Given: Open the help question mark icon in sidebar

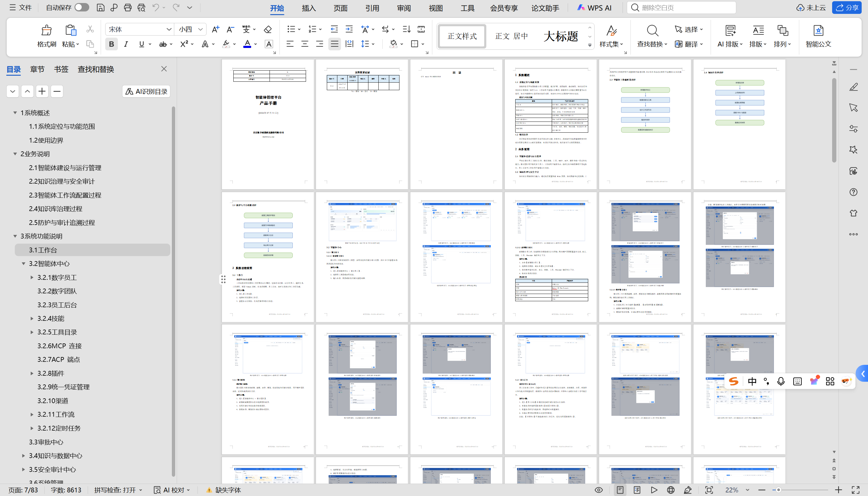Looking at the screenshot, I should pos(853,192).
